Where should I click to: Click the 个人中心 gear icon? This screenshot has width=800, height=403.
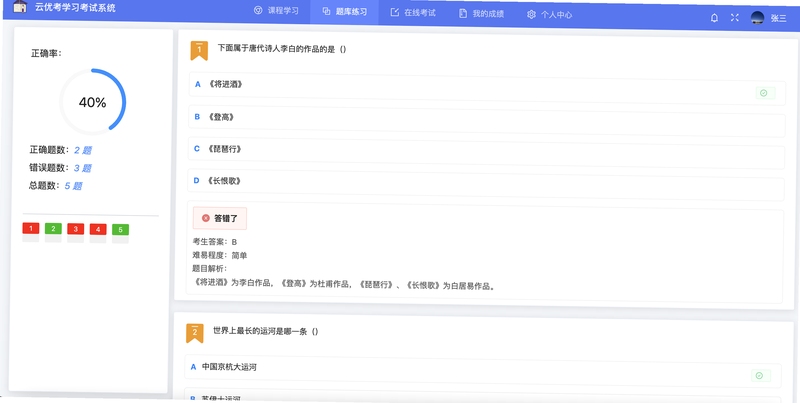coord(531,15)
